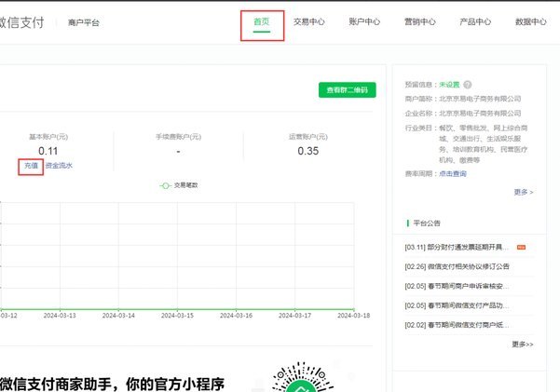Click the 基本账户 balance value 0.11
The width and height of the screenshot is (560, 392).
48,151
